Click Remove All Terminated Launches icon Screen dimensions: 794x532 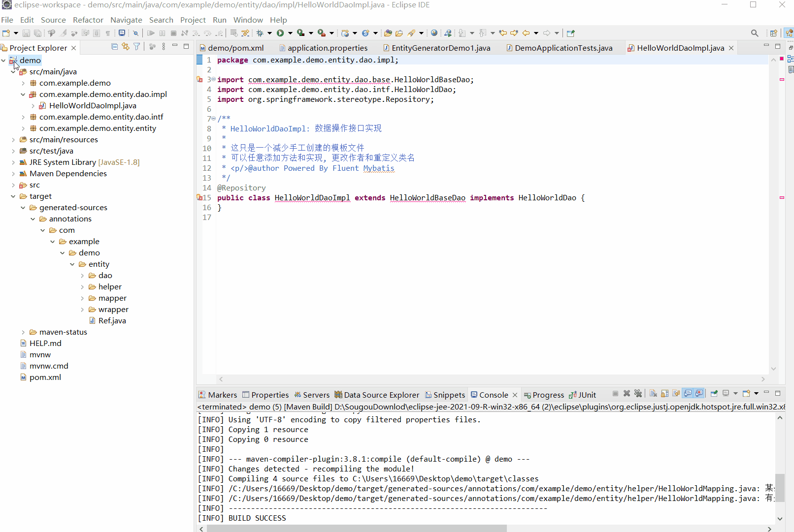638,394
